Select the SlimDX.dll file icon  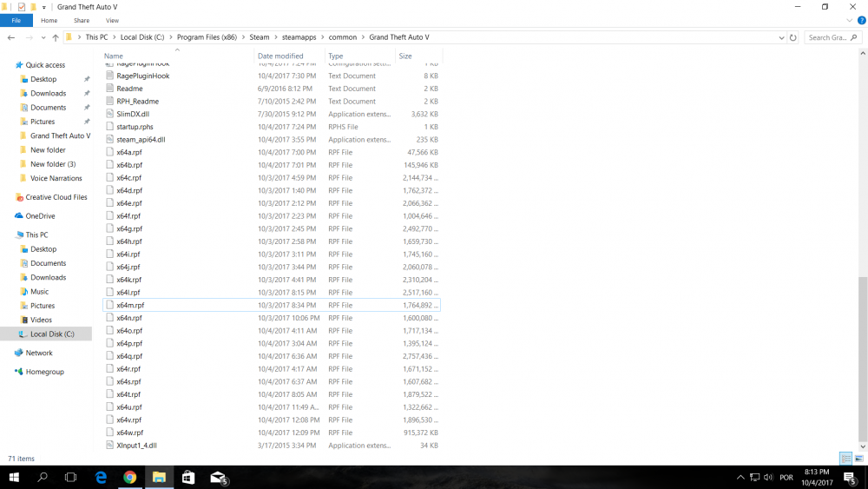point(109,114)
